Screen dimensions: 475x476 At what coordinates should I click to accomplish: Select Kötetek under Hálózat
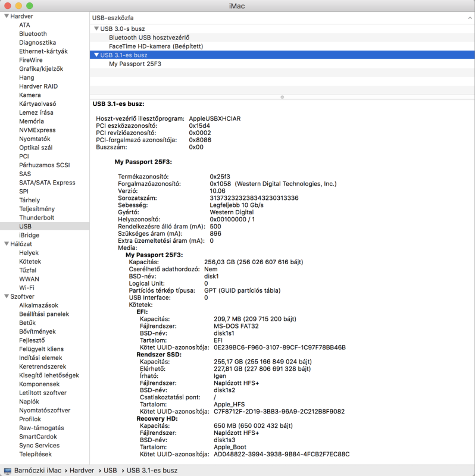click(30, 262)
